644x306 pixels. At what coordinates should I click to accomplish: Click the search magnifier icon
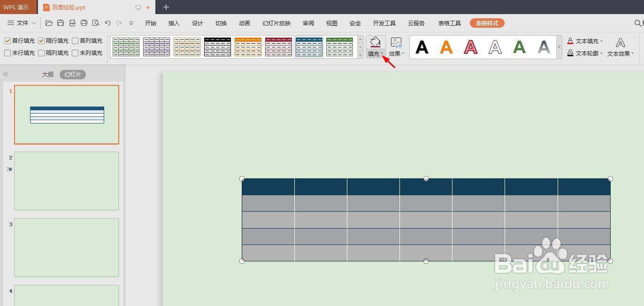tap(638, 23)
